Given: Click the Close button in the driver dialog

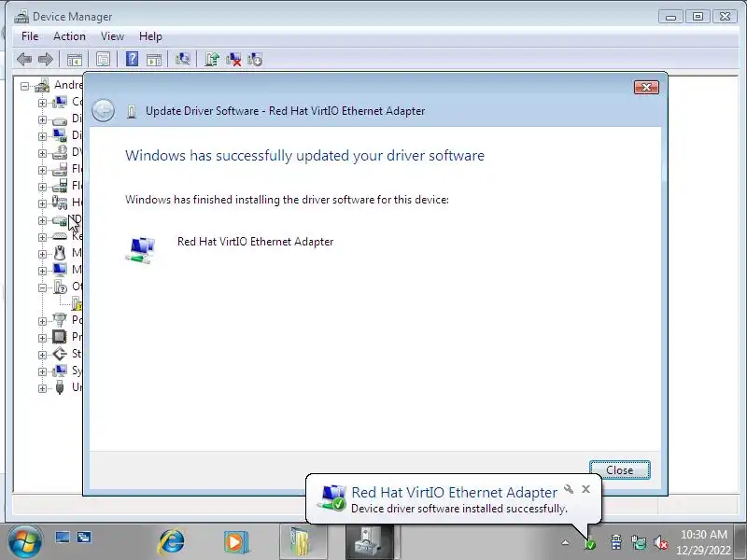Looking at the screenshot, I should [619, 470].
